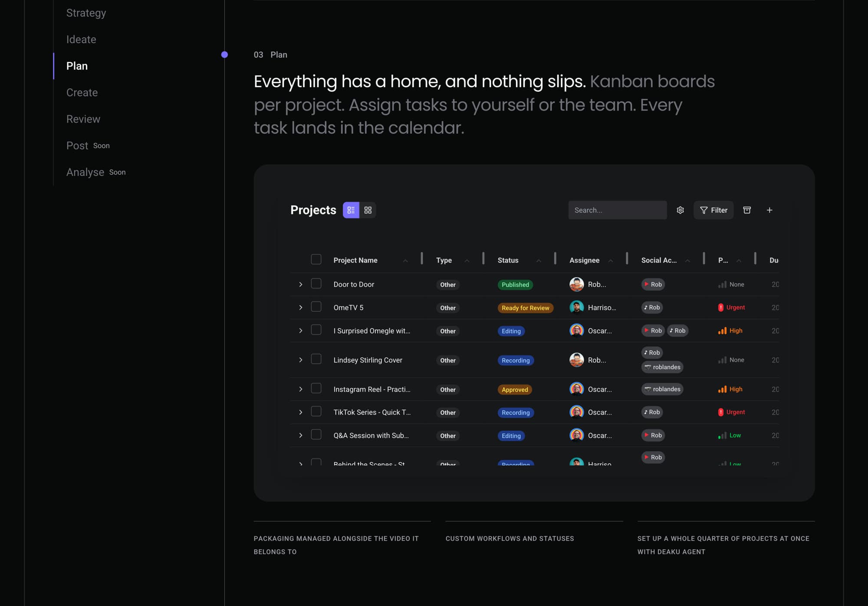Viewport: 868px width, 606px height.
Task: Click the Urgent priority on OmeTV 5
Action: coord(731,307)
